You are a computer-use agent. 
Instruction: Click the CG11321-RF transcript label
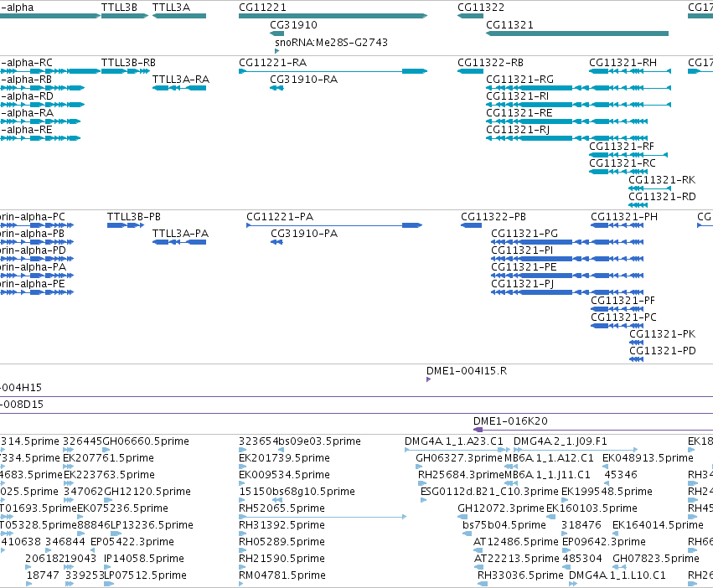point(622,147)
